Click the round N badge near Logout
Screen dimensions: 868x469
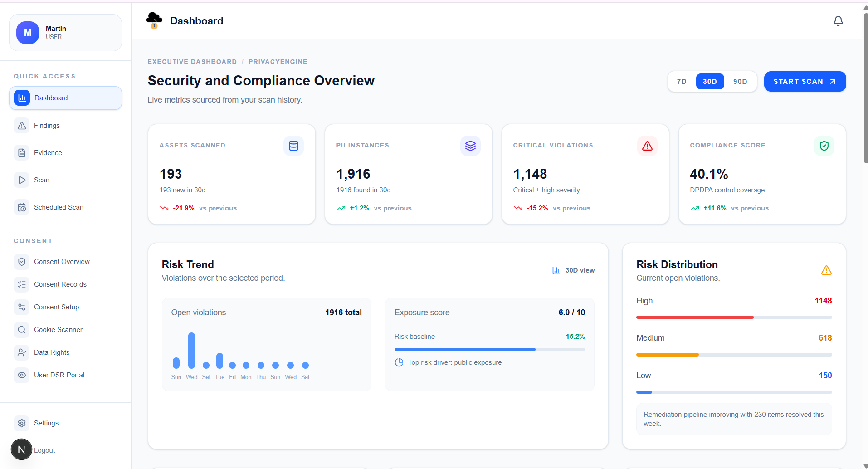[21, 449]
